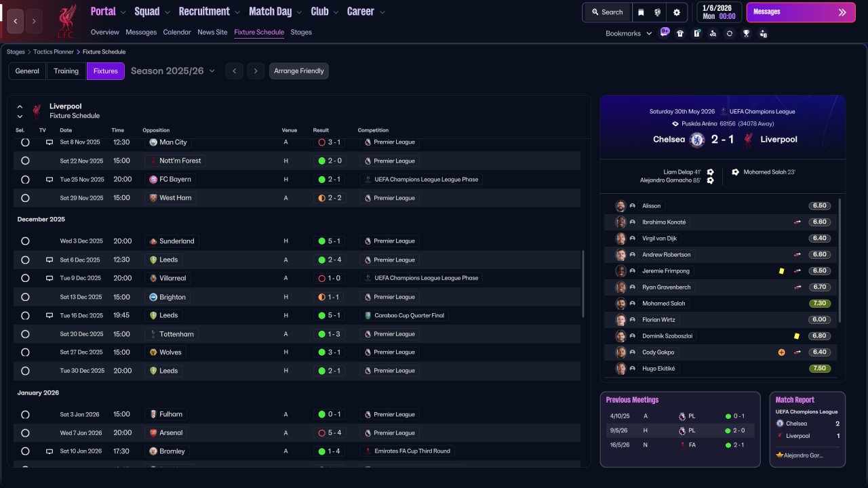Open the settings gear icon

coord(677,12)
